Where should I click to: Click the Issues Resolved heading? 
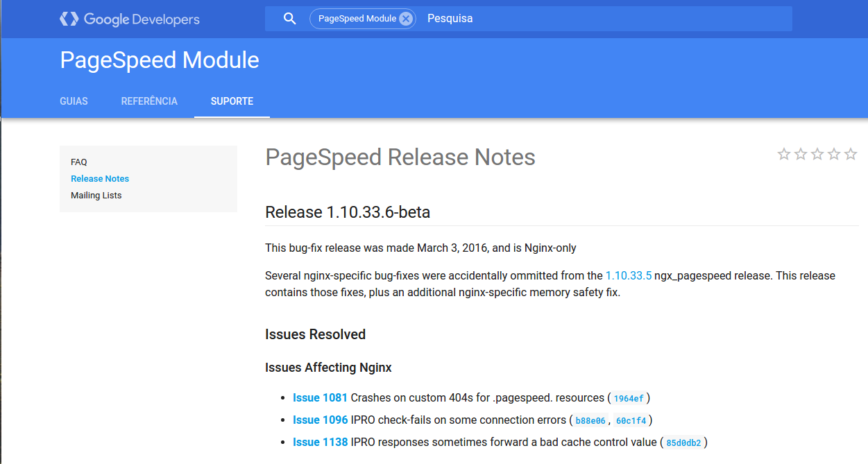click(x=315, y=334)
